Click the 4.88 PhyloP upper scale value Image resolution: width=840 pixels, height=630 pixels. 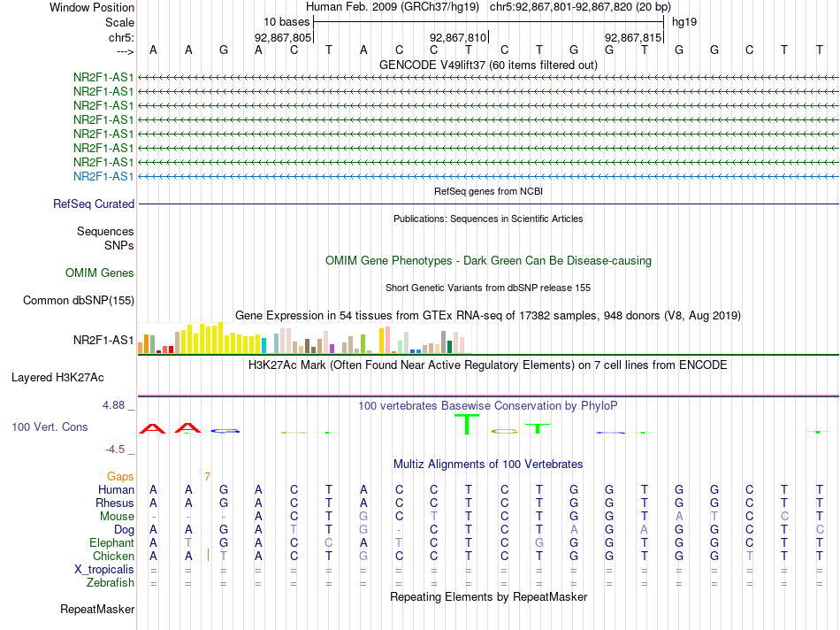pyautogui.click(x=113, y=405)
